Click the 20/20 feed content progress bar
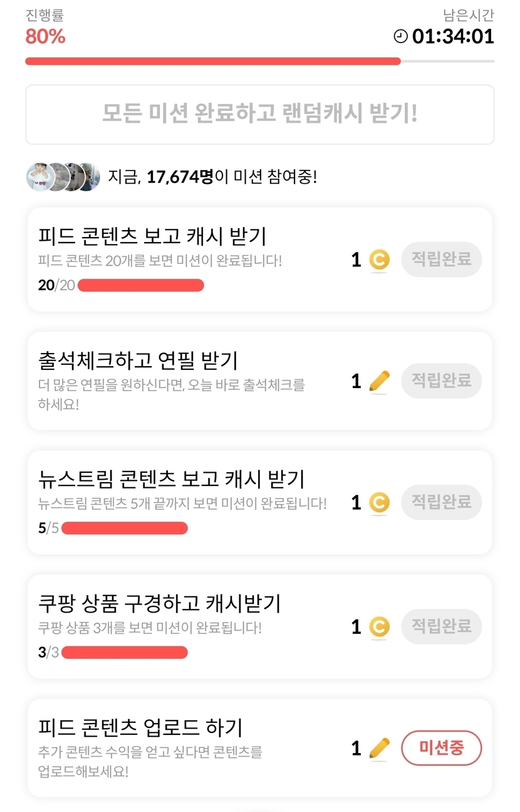Viewport: 520px width, 812px height. click(x=141, y=286)
